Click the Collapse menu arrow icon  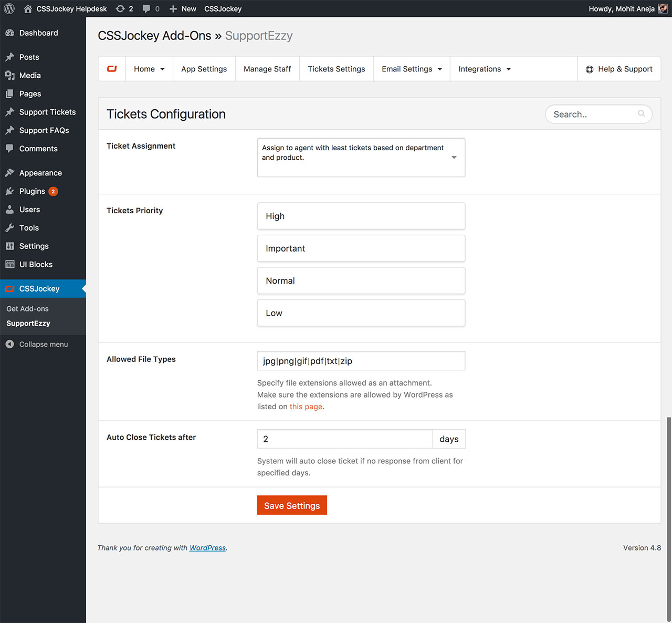9,344
